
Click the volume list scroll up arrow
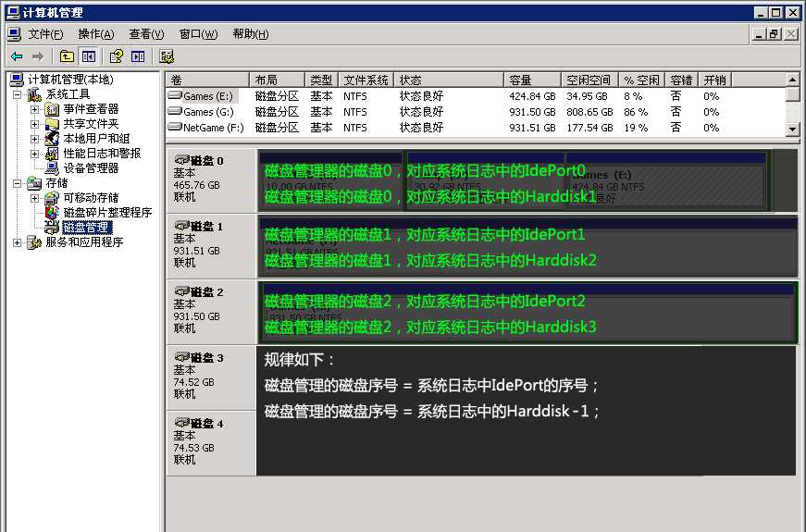click(792, 80)
